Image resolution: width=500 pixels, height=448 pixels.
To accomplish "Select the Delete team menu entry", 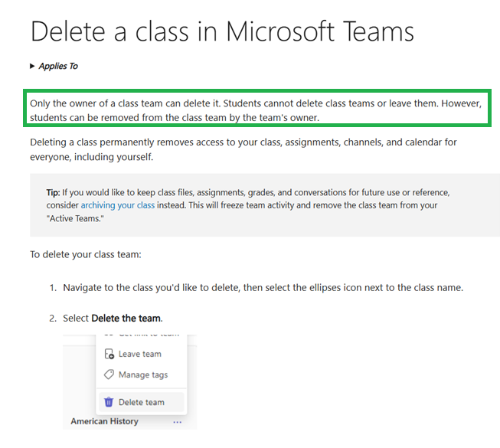I will pos(141,402).
